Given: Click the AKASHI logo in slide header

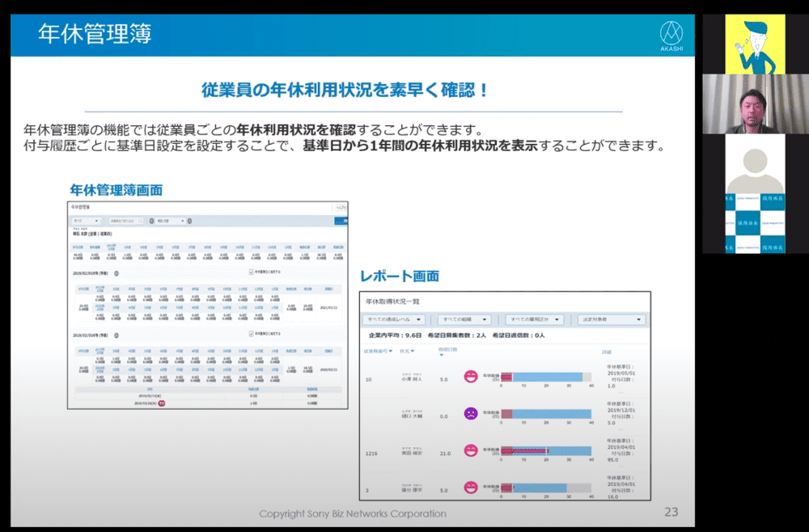Looking at the screenshot, I should point(671,36).
